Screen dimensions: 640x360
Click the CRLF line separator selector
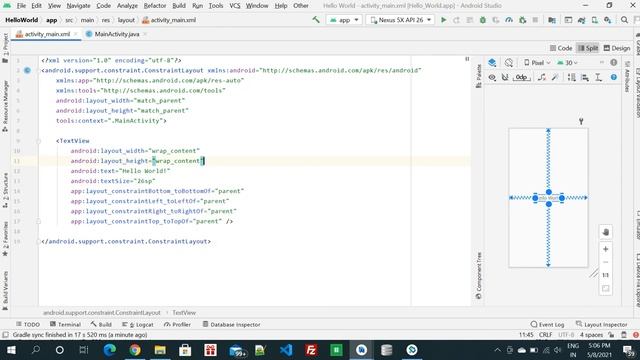click(545, 335)
